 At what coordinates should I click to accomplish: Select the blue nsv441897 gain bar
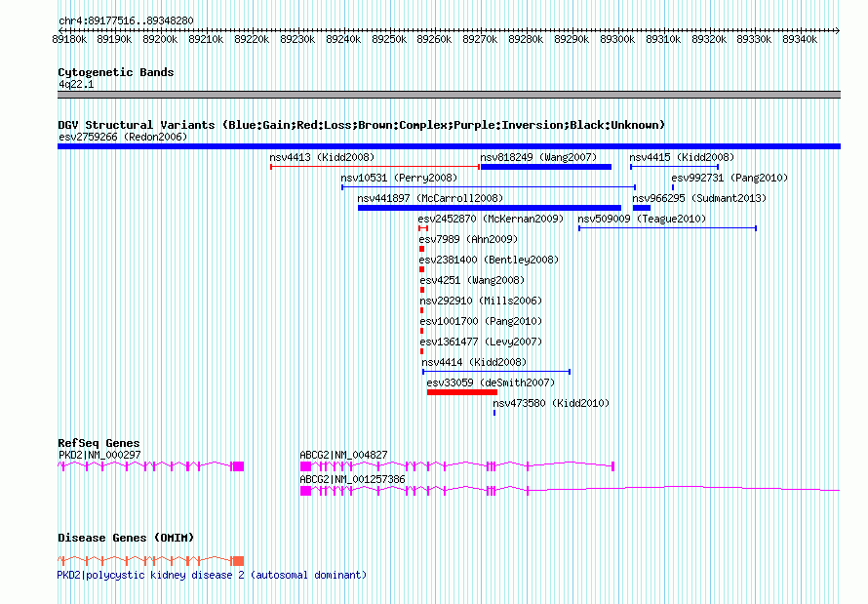coord(490,208)
